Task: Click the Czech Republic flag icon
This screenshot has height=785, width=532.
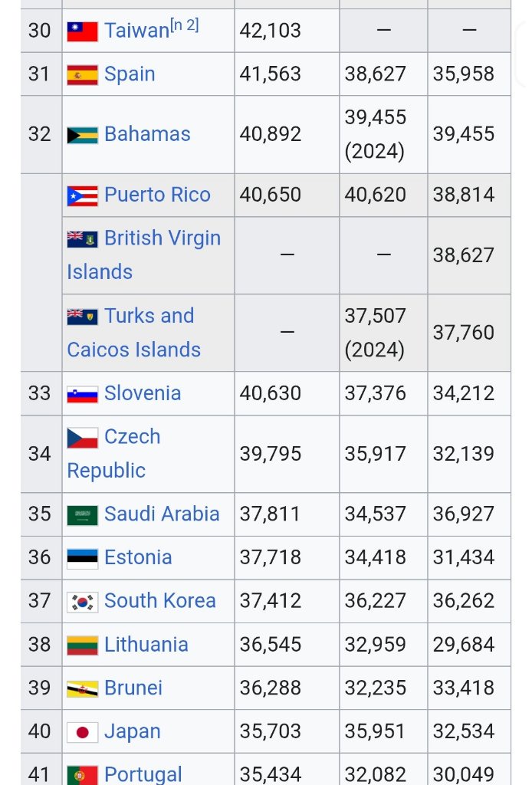Action: click(x=83, y=438)
